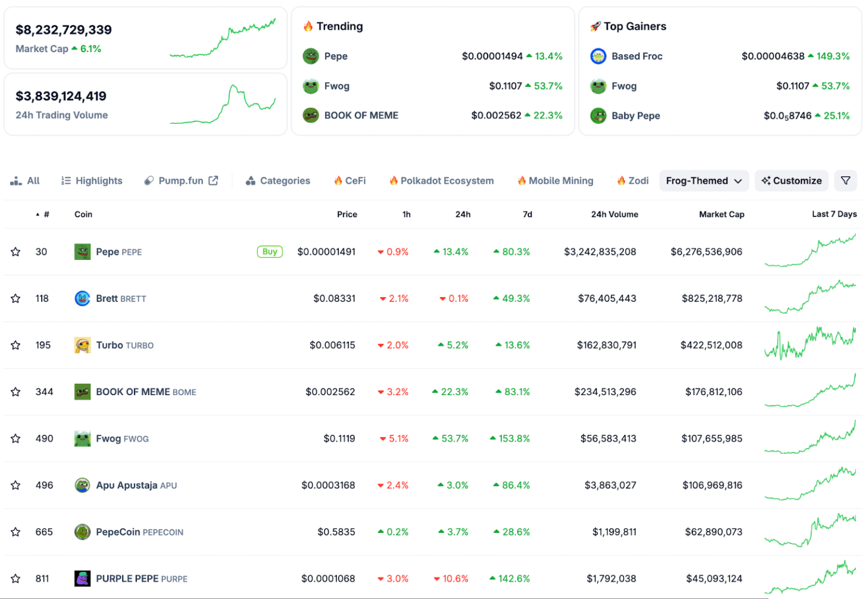This screenshot has height=599, width=868.
Task: Open the 24h Trading Volume chart
Action: coord(223,104)
